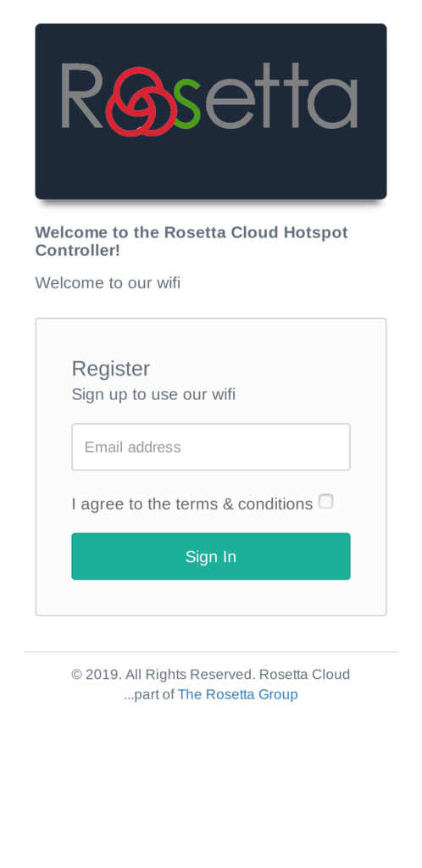The height and width of the screenshot is (868, 422).
Task: Click the green Sign In button
Action: pyautogui.click(x=211, y=556)
